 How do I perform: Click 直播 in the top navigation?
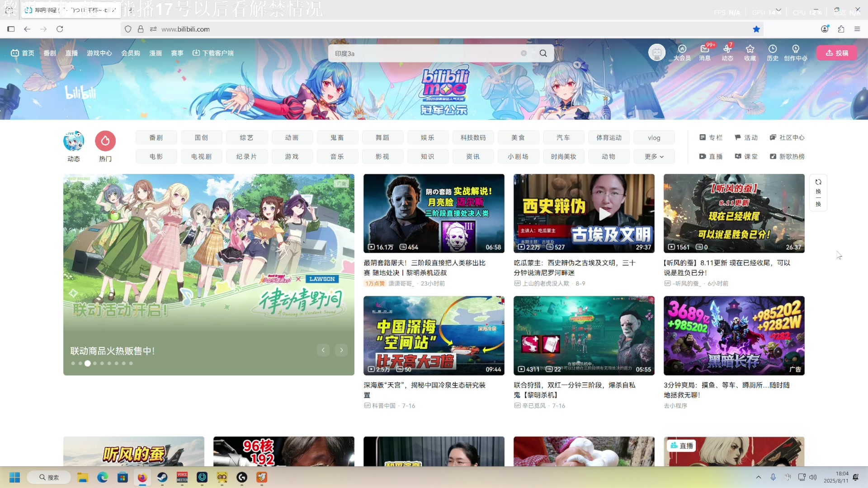[71, 53]
